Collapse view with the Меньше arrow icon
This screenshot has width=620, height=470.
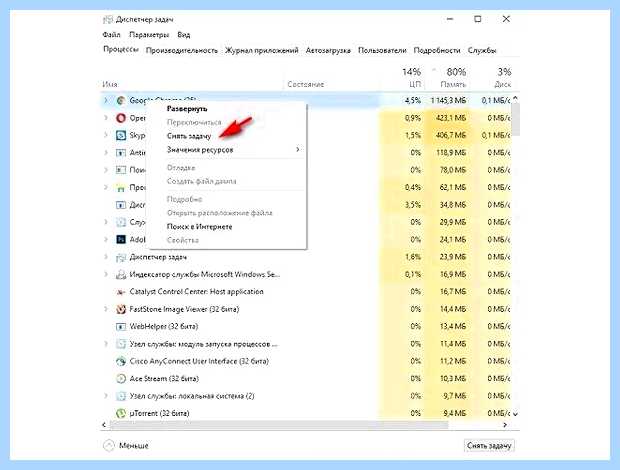[108, 445]
